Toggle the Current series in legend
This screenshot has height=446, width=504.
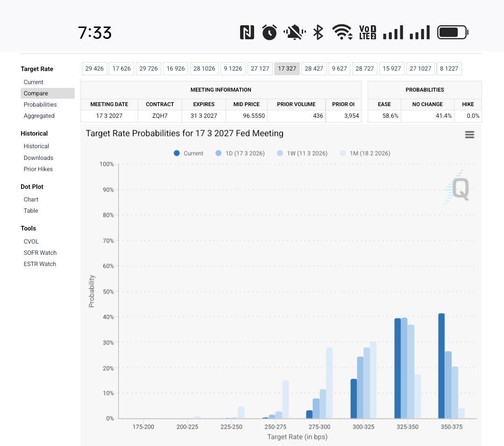[189, 153]
